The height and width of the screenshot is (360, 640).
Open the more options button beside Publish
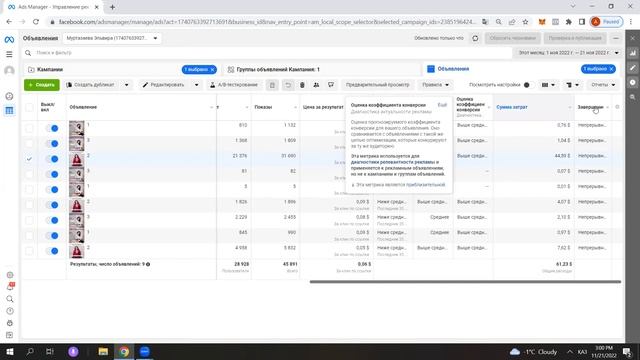pyautogui.click(x=616, y=38)
